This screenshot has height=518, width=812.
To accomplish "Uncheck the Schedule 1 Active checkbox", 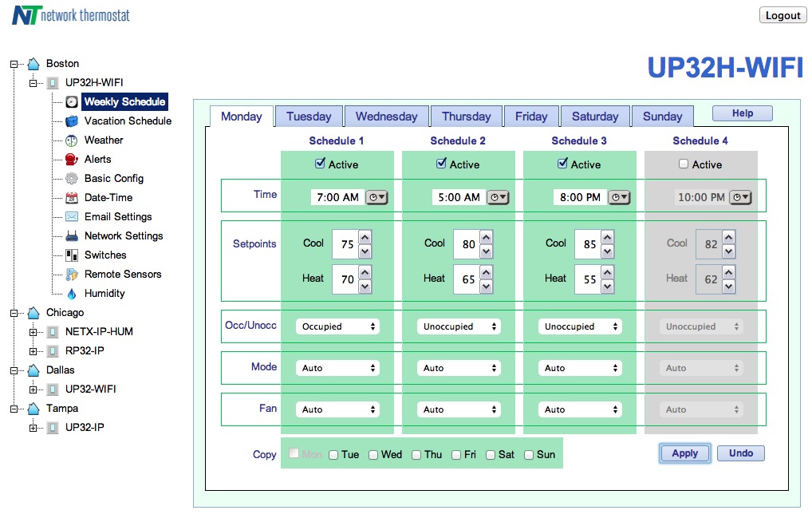I will click(x=320, y=164).
